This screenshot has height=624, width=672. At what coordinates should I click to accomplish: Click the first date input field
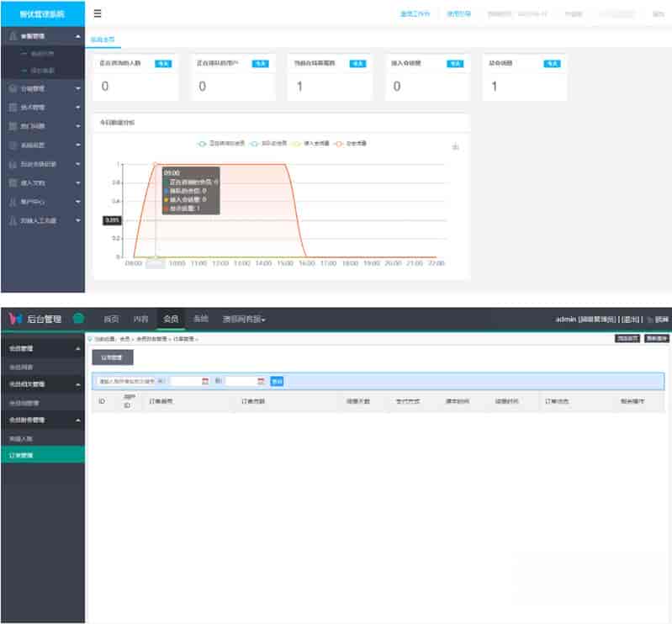click(185, 381)
